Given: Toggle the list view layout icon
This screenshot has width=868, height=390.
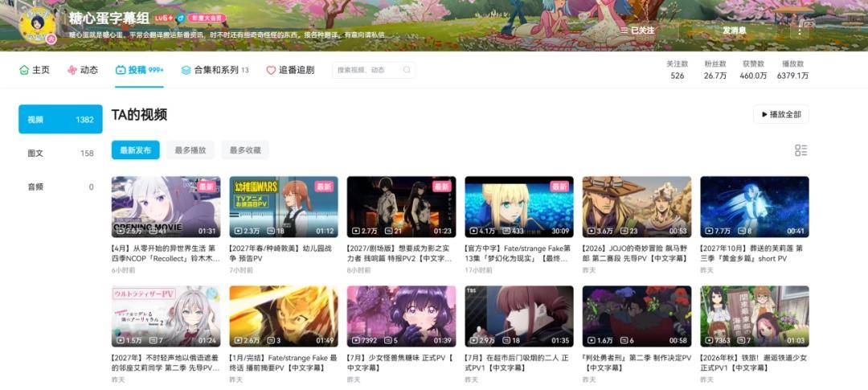Looking at the screenshot, I should click(x=801, y=150).
